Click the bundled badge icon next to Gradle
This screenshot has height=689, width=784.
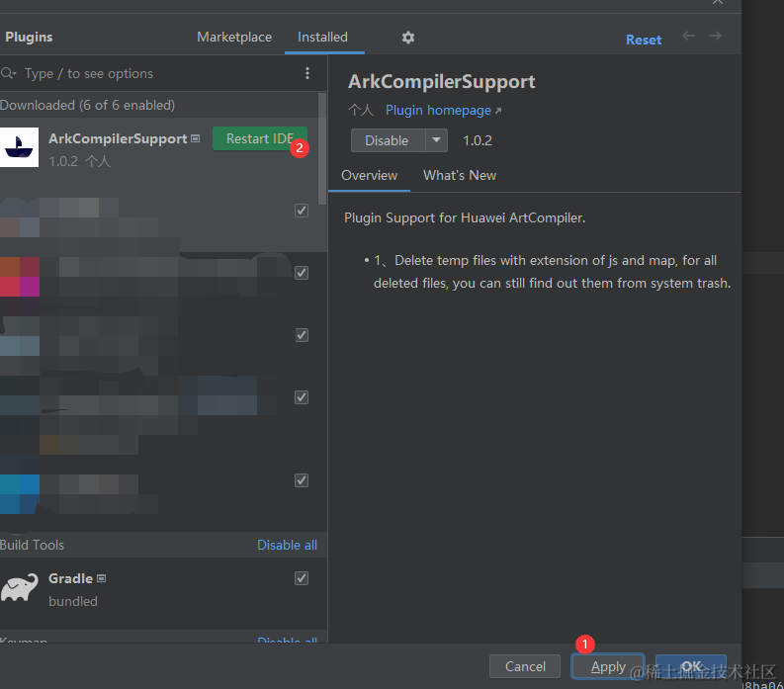click(102, 578)
